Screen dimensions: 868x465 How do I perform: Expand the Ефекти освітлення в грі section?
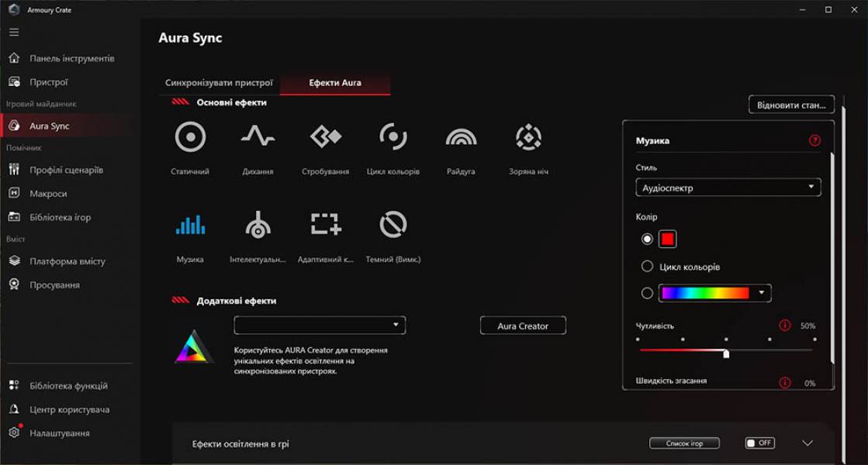point(807,443)
